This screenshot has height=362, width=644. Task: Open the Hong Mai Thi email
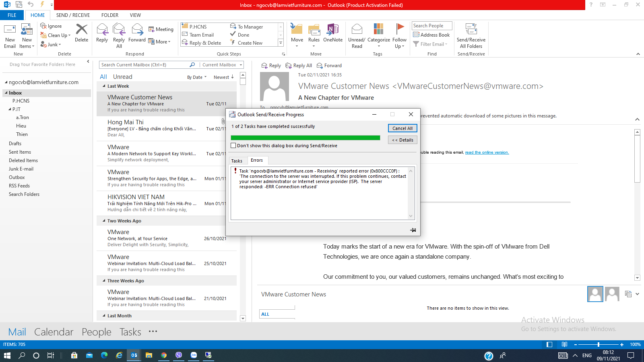pos(167,128)
